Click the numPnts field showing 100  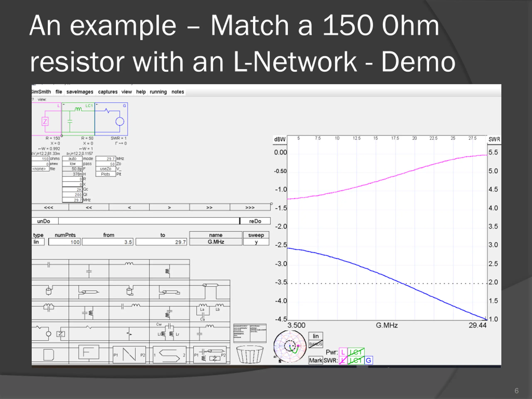tap(64, 242)
